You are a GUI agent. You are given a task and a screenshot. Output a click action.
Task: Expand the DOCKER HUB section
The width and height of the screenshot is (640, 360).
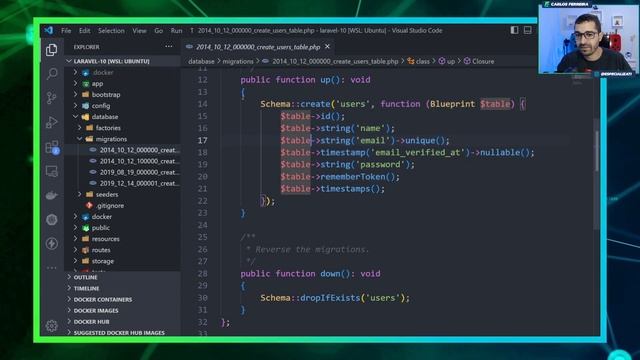pyautogui.click(x=122, y=322)
